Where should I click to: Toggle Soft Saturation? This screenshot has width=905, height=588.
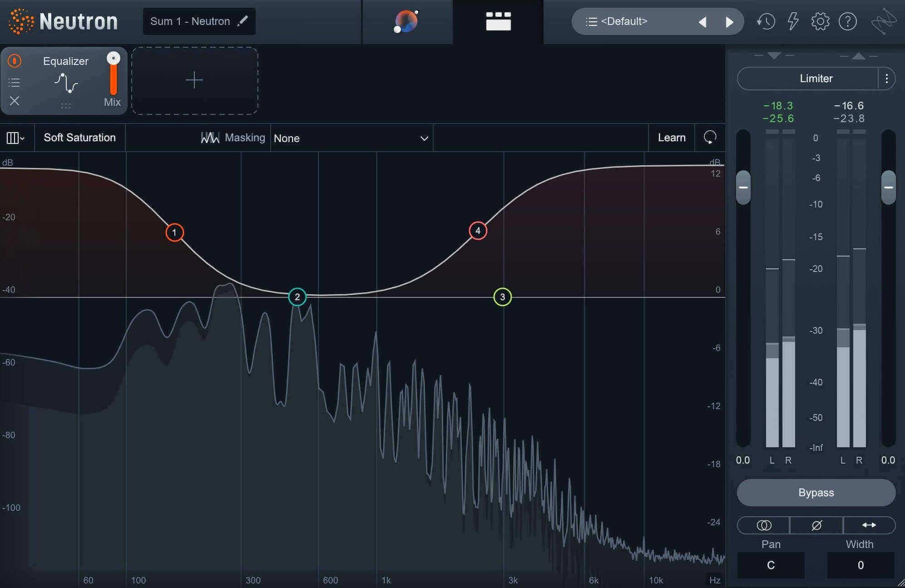[79, 138]
